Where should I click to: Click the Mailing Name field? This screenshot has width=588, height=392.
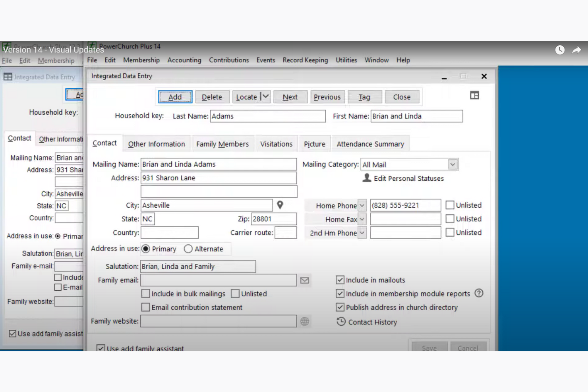pyautogui.click(x=219, y=164)
